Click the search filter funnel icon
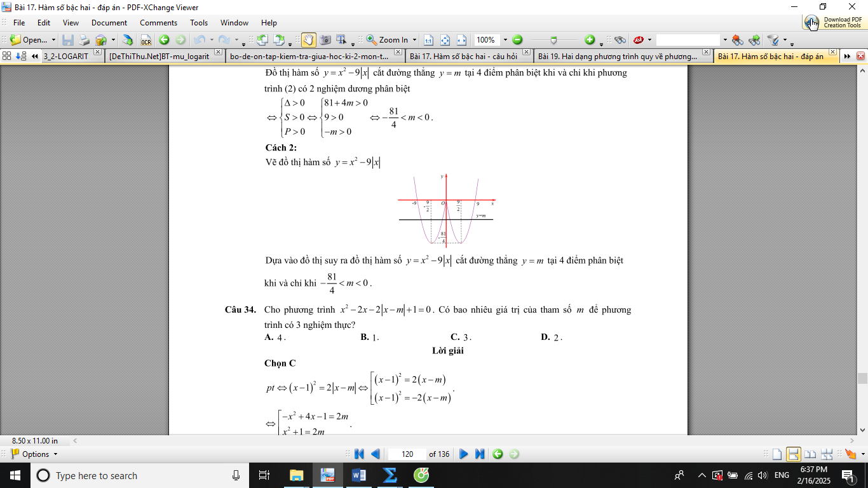868x488 pixels. [773, 40]
